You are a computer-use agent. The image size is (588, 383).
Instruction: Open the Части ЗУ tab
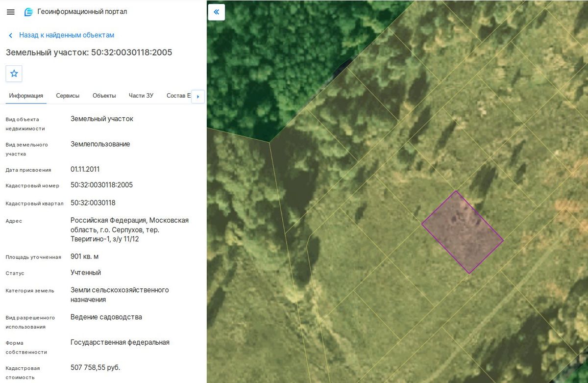click(x=141, y=96)
